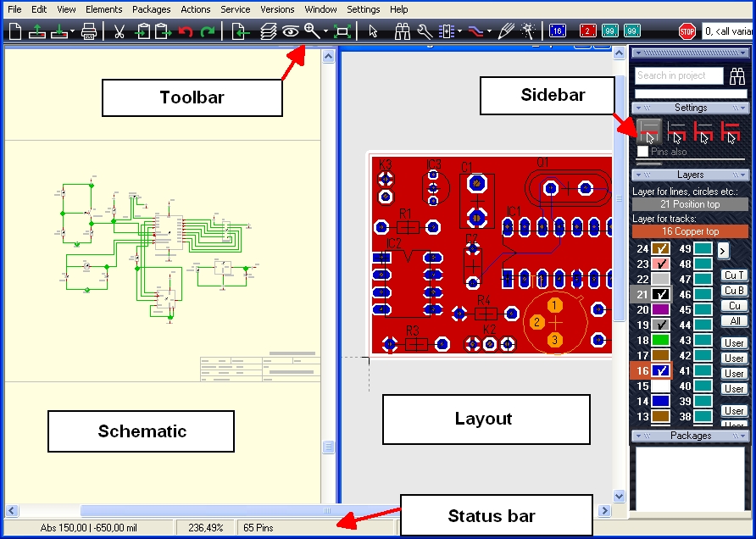Select the Cut scissors icon

120,32
